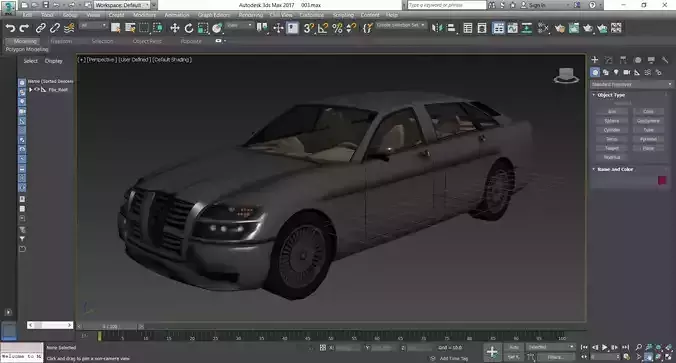Click the Tube primitive button
The height and width of the screenshot is (363, 676).
tap(648, 130)
